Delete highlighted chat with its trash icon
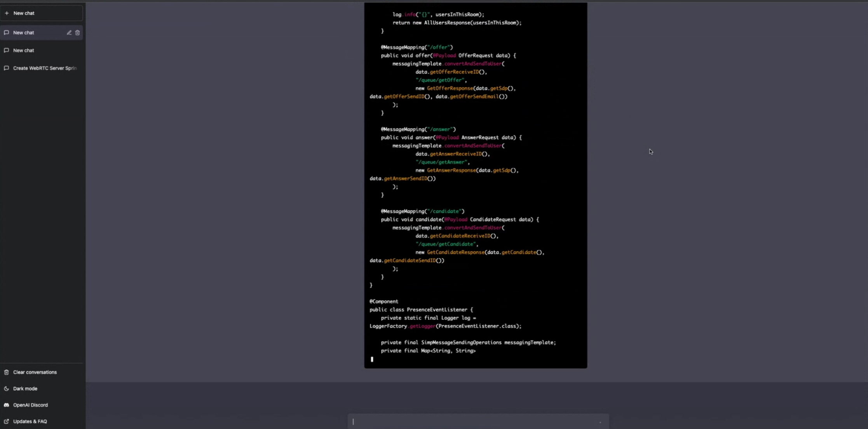Viewport: 868px width, 429px height. (77, 33)
